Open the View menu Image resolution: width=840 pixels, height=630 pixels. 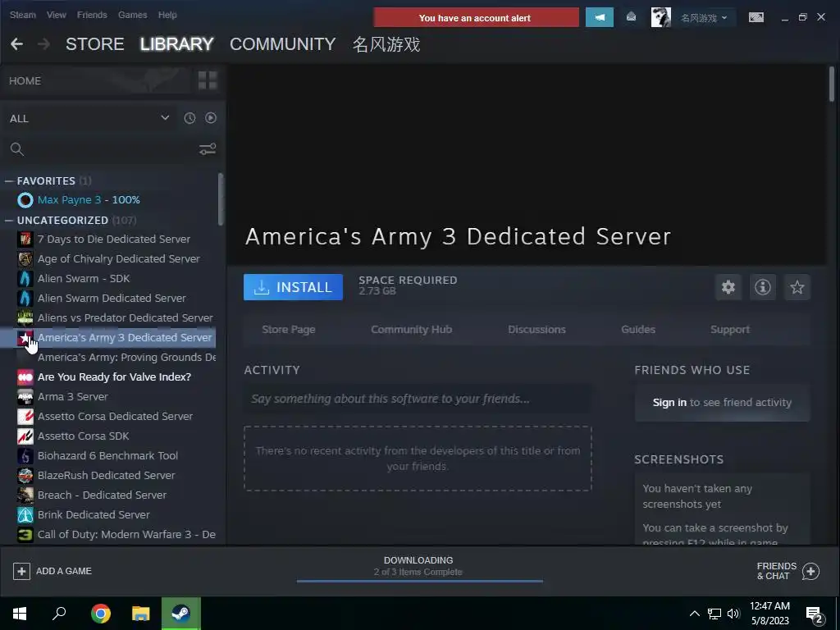point(57,15)
